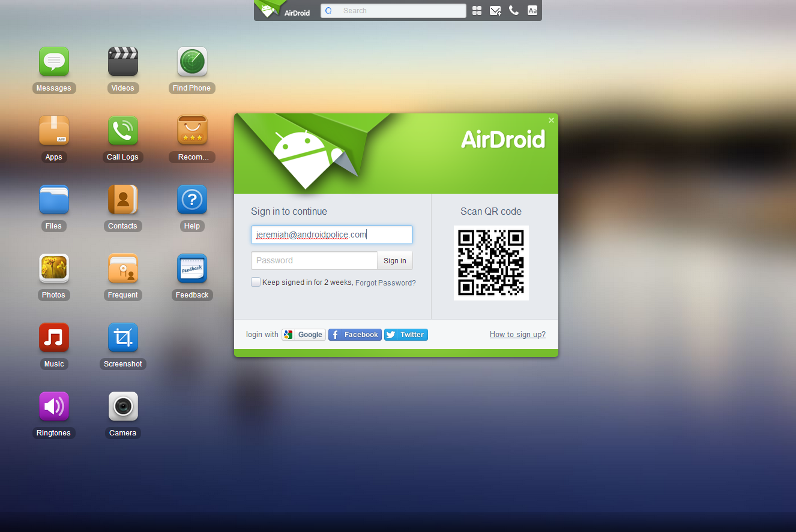This screenshot has height=532, width=796.
Task: Open the Recommended apps icon
Action: point(191,130)
